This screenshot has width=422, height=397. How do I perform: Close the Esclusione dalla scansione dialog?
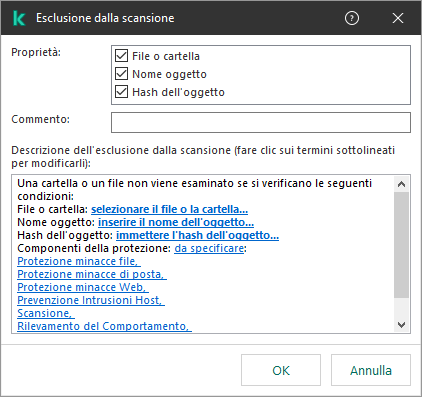(x=398, y=18)
